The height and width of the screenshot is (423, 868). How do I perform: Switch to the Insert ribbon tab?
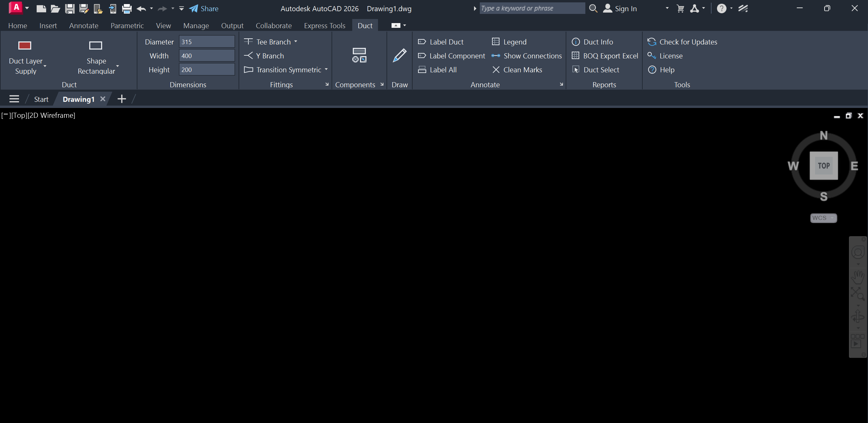tap(48, 25)
